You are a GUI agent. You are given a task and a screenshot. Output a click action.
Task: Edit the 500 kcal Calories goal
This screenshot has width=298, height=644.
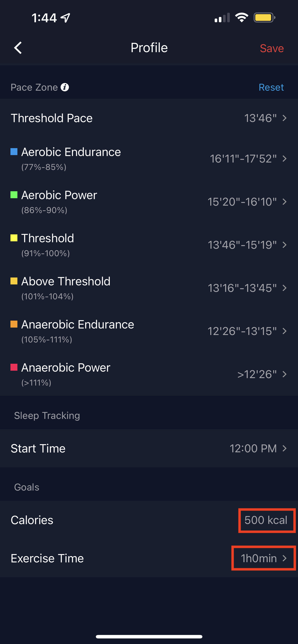266,520
